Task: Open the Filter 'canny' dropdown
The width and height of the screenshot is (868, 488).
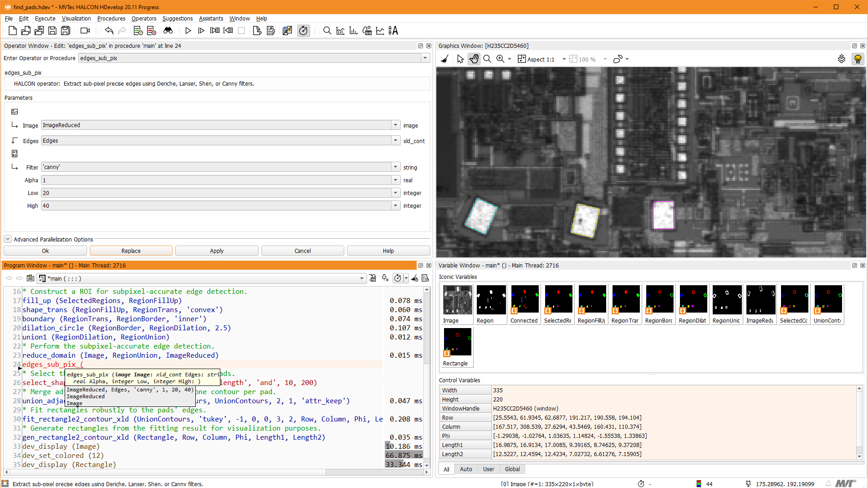Action: tap(395, 167)
